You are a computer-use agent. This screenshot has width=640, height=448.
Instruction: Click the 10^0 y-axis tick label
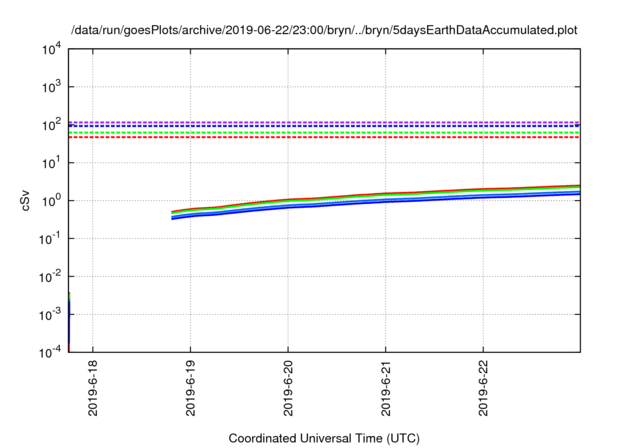[x=51, y=200]
